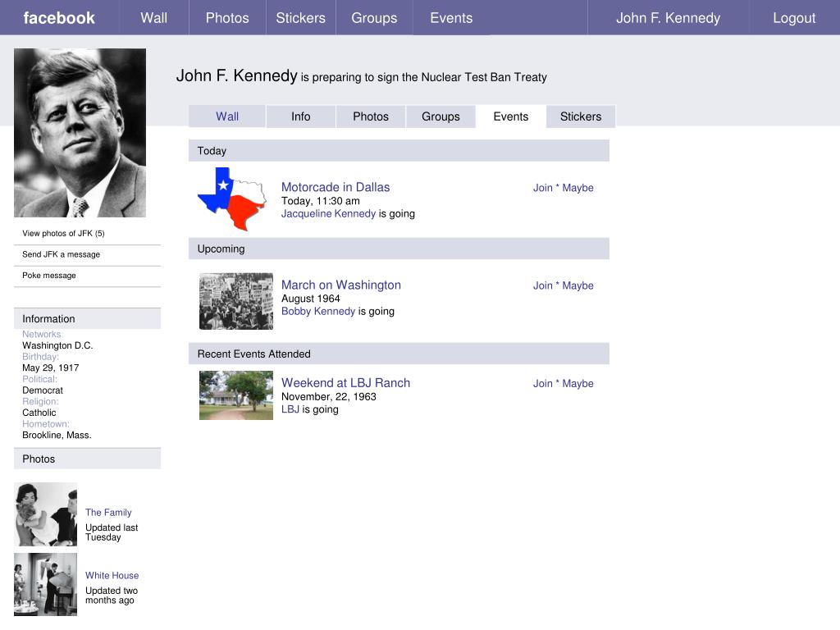Viewport: 840px width, 630px height.
Task: Switch to the Info profile tab
Action: pyautogui.click(x=300, y=116)
